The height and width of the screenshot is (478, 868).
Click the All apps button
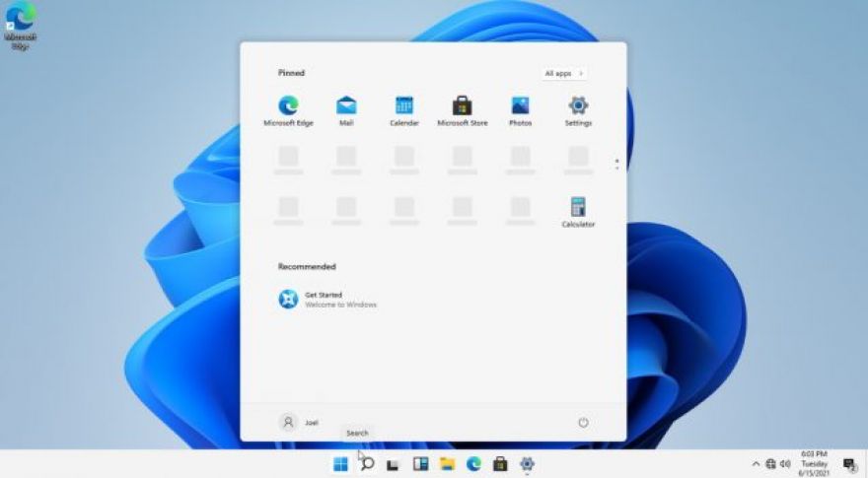pos(563,73)
